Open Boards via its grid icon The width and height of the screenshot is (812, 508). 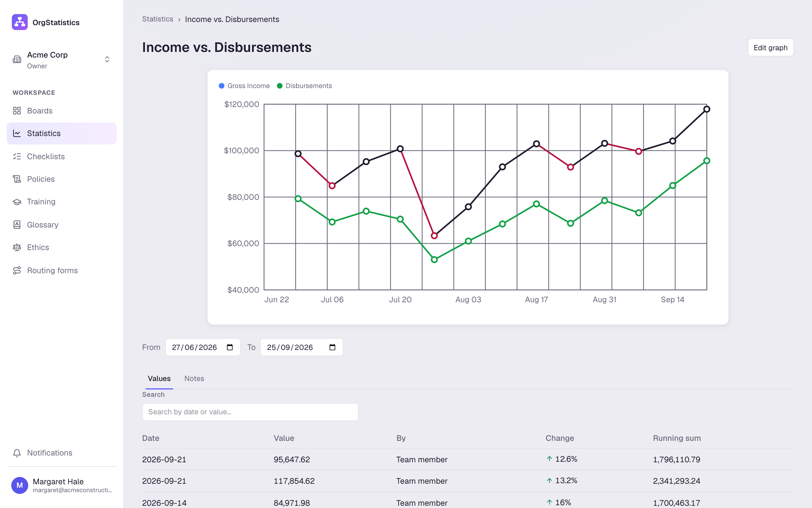pyautogui.click(x=17, y=111)
